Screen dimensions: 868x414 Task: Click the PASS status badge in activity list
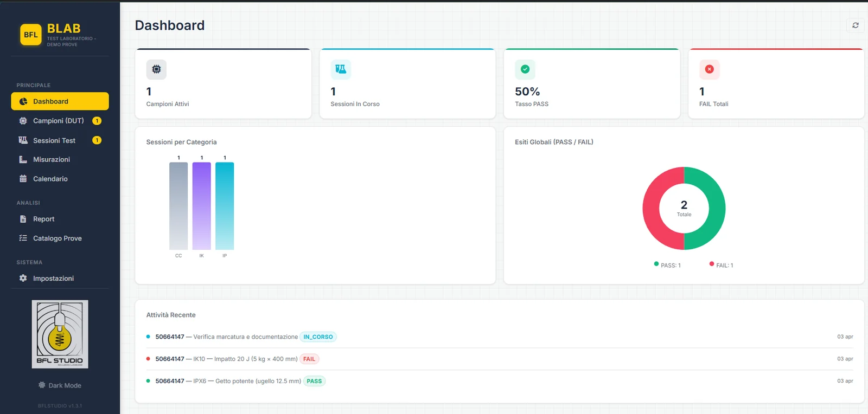314,381
